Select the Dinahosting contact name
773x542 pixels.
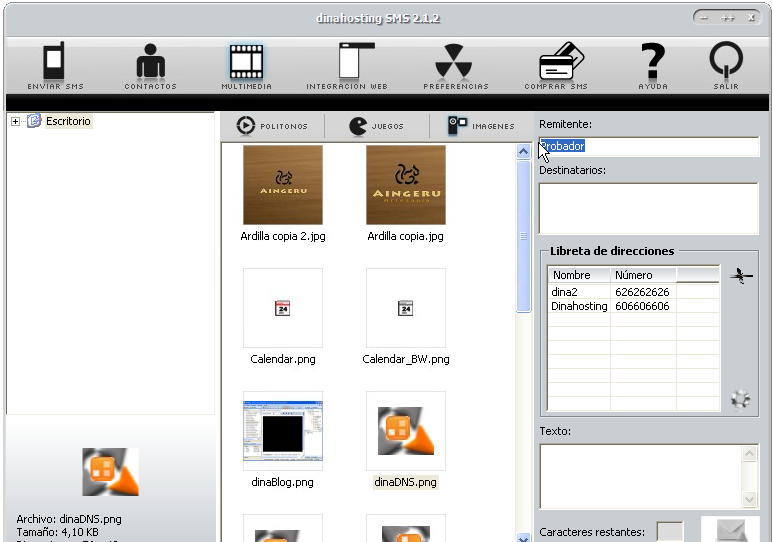point(579,306)
